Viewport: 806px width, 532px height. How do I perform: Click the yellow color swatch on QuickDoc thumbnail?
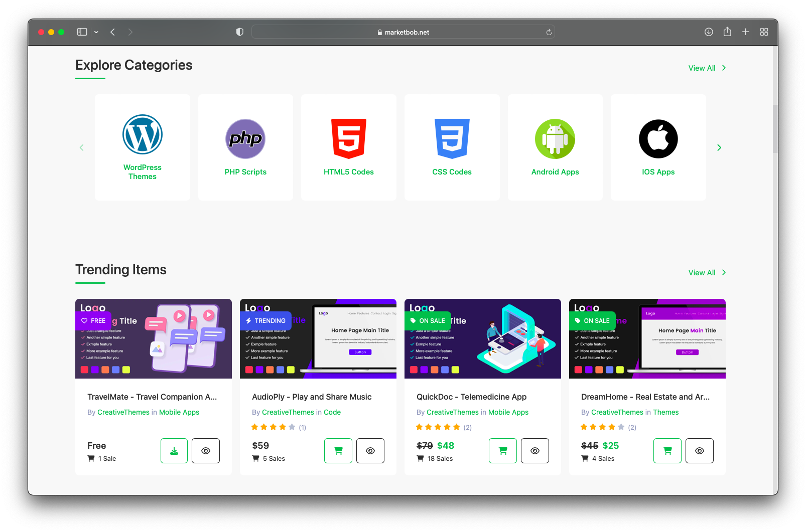coord(455,370)
